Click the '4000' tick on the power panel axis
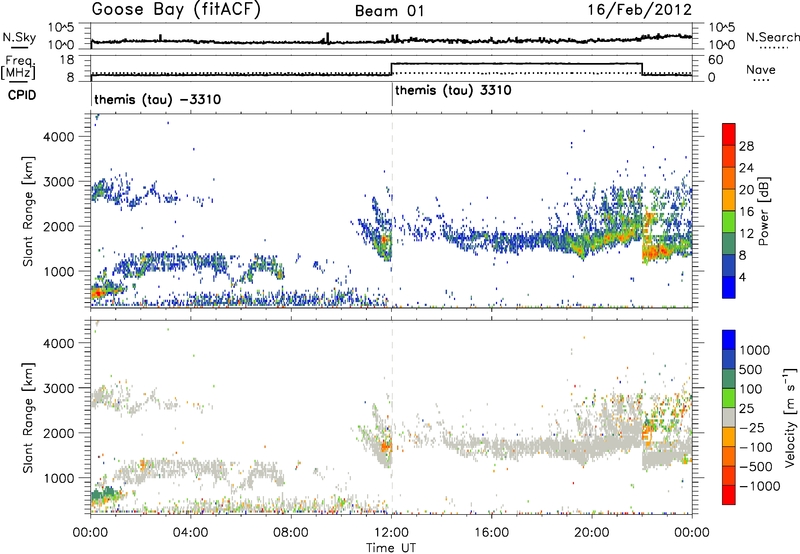Viewport: 800px width, 554px height. tap(58, 137)
